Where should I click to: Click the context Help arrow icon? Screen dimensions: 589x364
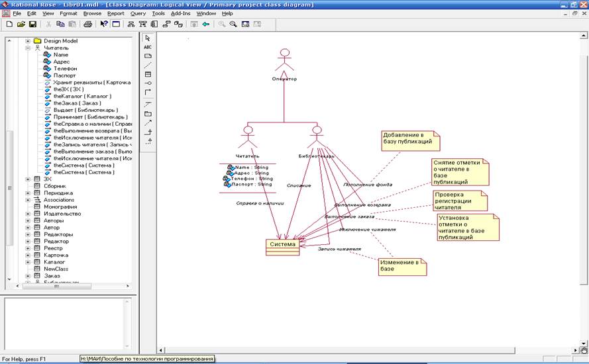pos(103,24)
